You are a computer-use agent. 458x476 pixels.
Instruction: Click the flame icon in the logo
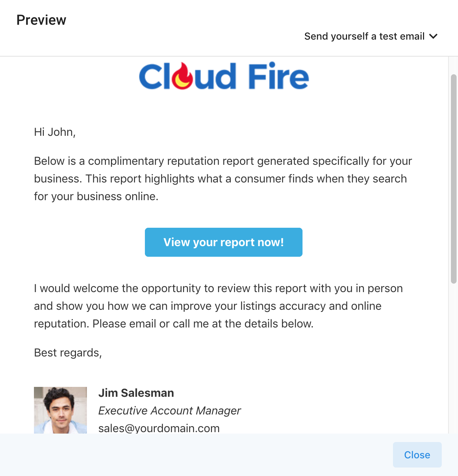coord(182,76)
